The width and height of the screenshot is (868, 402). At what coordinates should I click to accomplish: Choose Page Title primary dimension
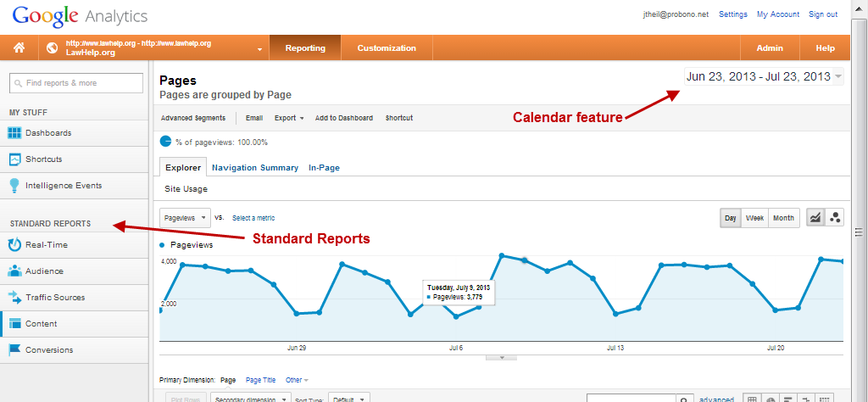(x=261, y=380)
